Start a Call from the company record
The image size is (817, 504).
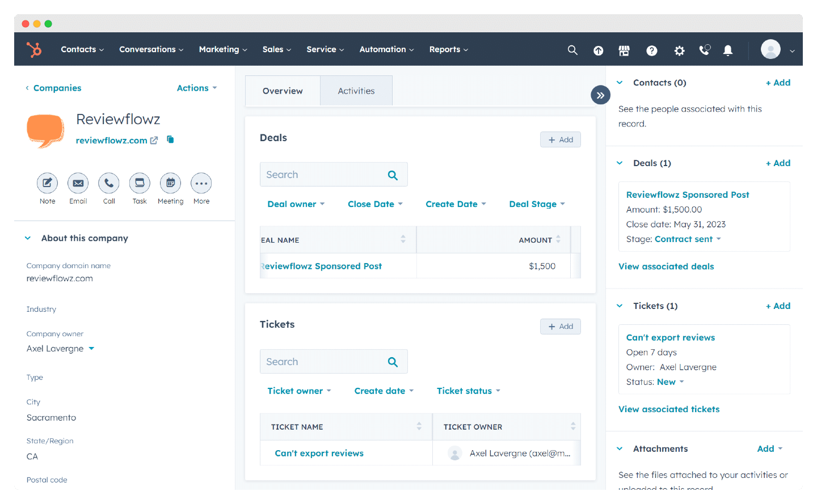tap(108, 183)
